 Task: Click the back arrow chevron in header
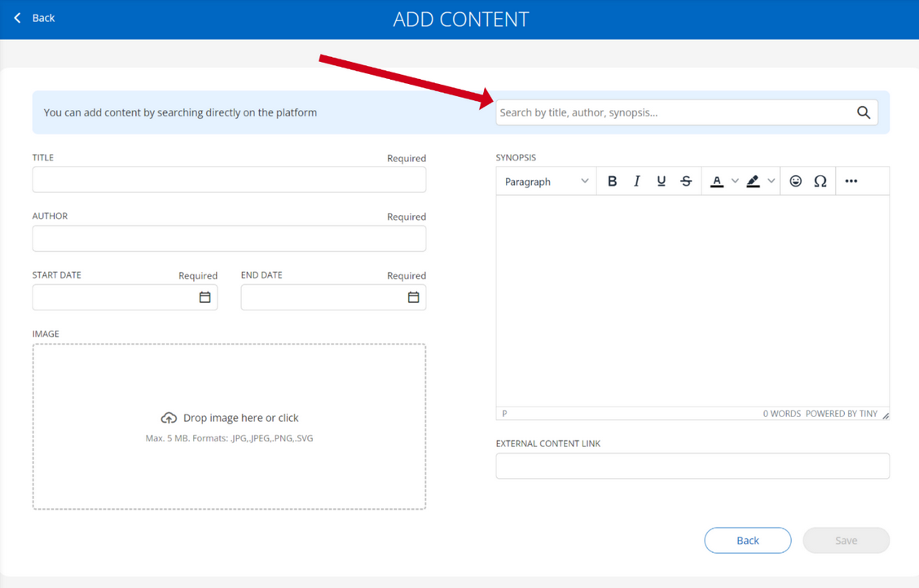[18, 18]
